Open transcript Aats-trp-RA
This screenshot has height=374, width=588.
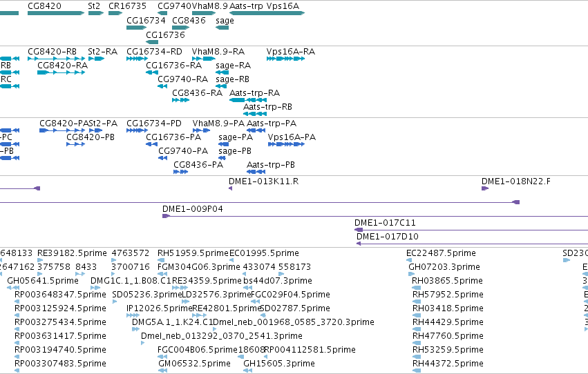point(248,100)
